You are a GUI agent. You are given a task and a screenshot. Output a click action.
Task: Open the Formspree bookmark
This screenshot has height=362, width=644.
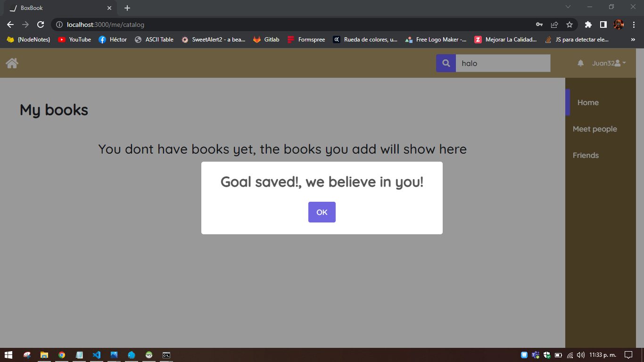(x=306, y=40)
